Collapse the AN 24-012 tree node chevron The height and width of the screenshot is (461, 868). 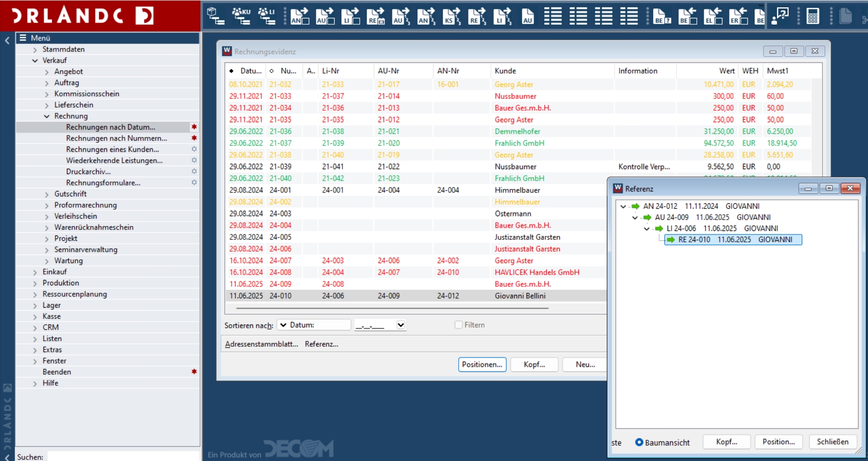click(623, 206)
